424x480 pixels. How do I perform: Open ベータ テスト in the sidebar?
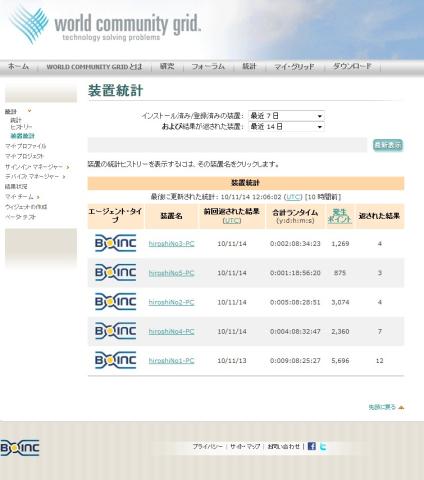[x=20, y=217]
